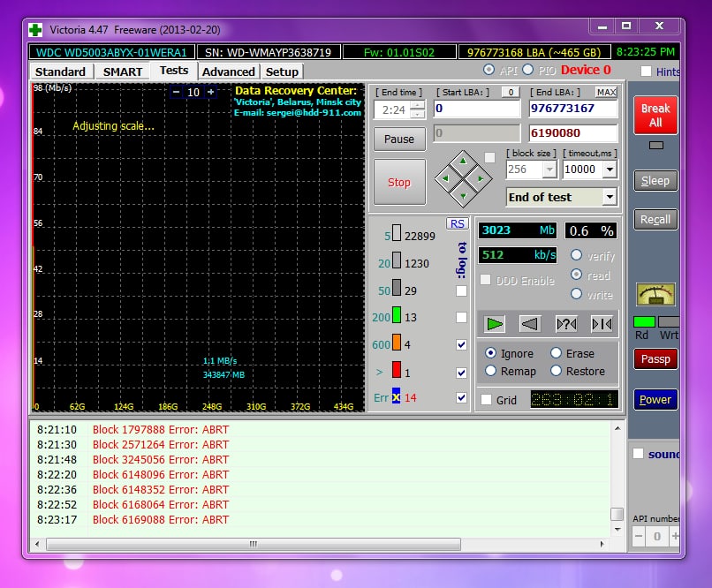Select the butterfly scan mode icon
712x588 pixels.
tap(602, 324)
